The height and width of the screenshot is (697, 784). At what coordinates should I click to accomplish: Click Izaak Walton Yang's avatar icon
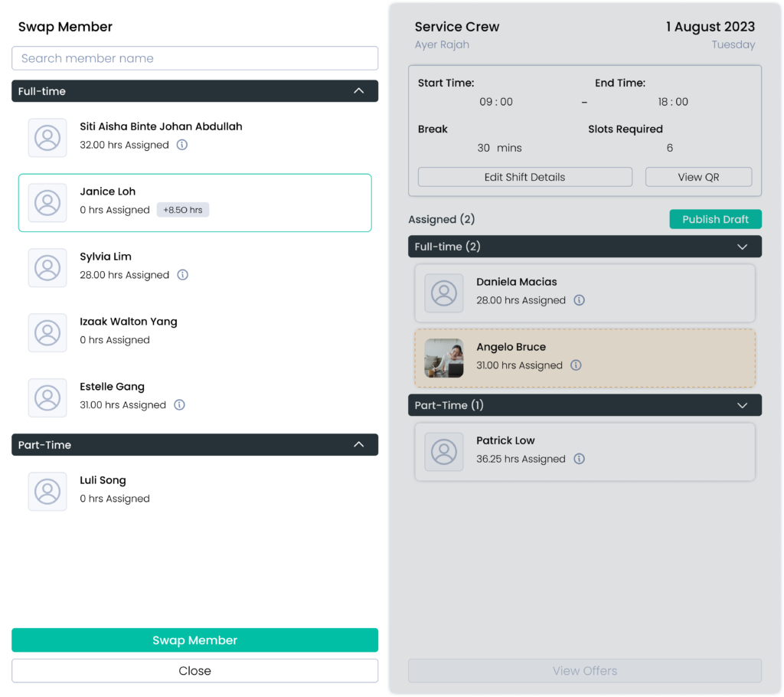[x=47, y=333]
